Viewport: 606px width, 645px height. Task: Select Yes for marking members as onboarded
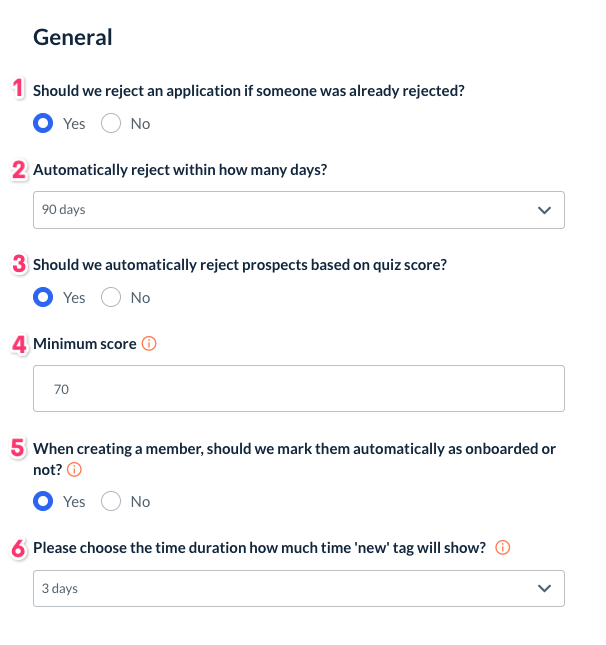click(x=43, y=501)
